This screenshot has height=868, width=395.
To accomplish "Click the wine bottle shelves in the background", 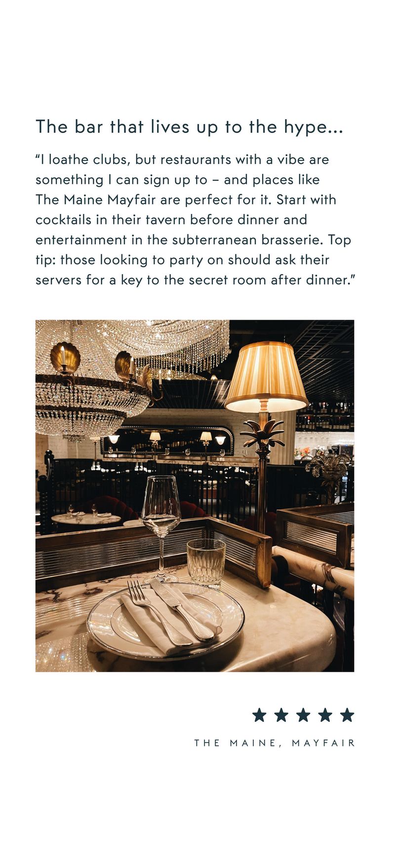I will click(x=324, y=416).
